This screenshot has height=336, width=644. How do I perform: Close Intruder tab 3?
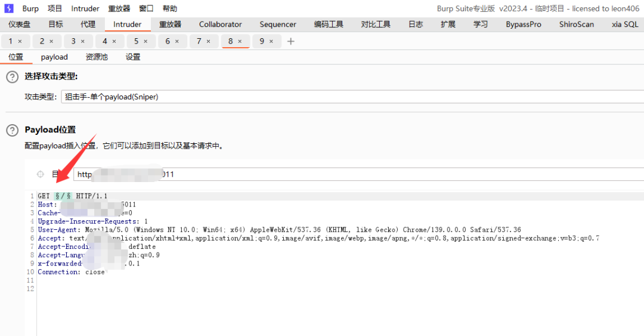pyautogui.click(x=82, y=42)
